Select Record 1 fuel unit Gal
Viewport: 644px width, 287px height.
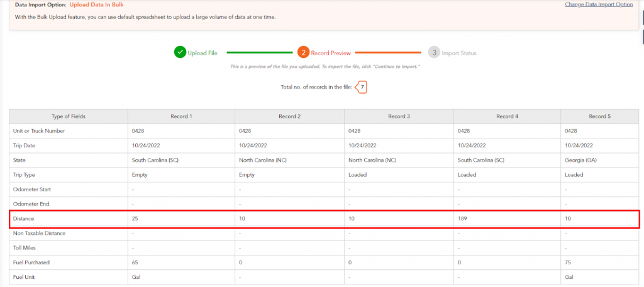[x=136, y=277]
